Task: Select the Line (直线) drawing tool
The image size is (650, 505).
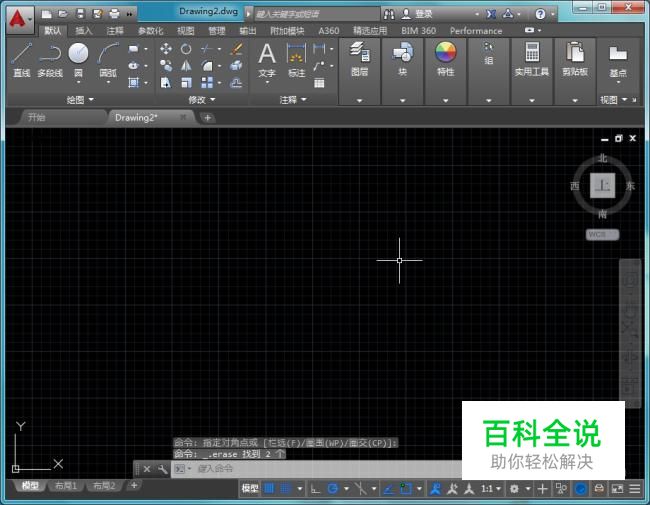Action: point(22,54)
